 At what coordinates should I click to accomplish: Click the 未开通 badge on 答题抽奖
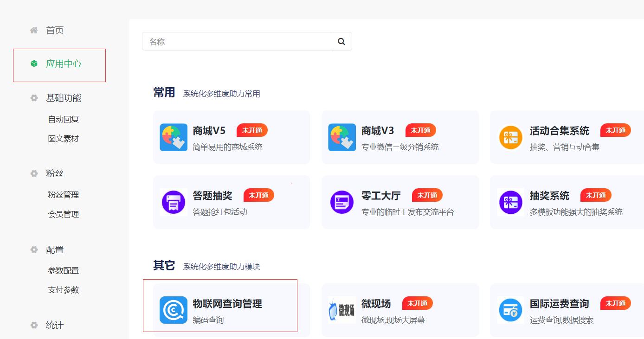click(x=259, y=195)
